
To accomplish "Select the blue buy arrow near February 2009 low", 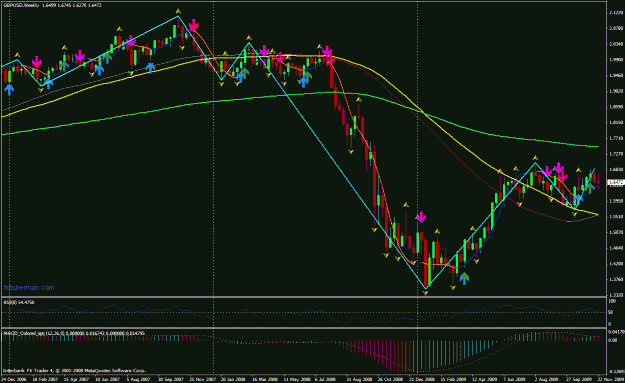I will coord(464,278).
